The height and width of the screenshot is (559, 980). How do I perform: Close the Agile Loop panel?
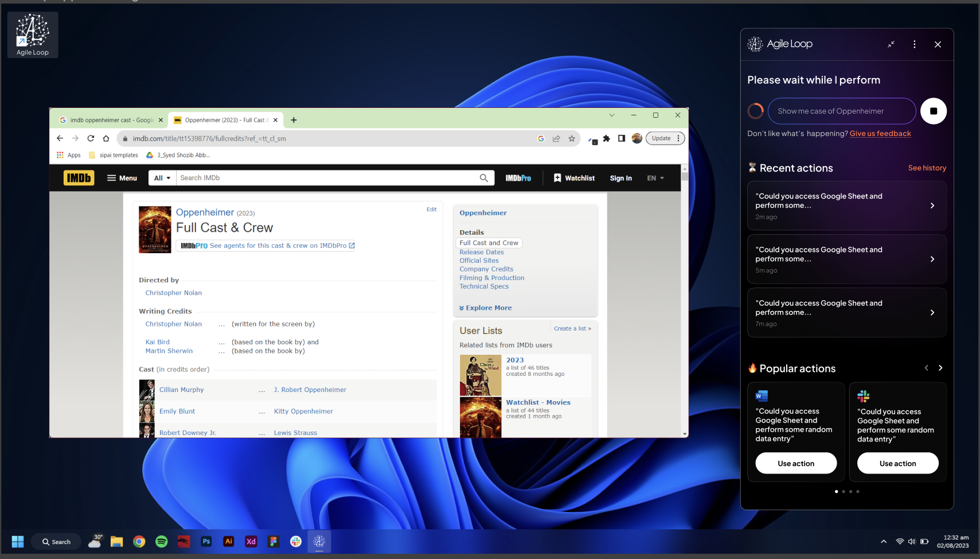point(938,44)
